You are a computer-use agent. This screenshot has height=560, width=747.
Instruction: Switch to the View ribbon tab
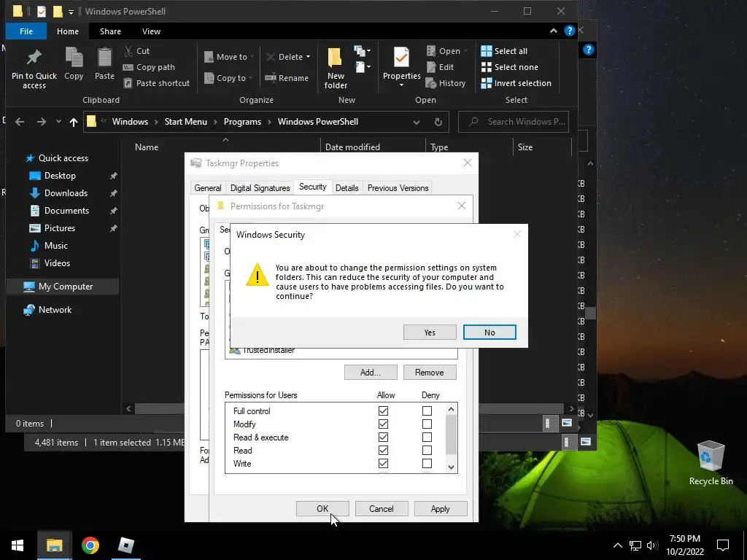(x=151, y=31)
